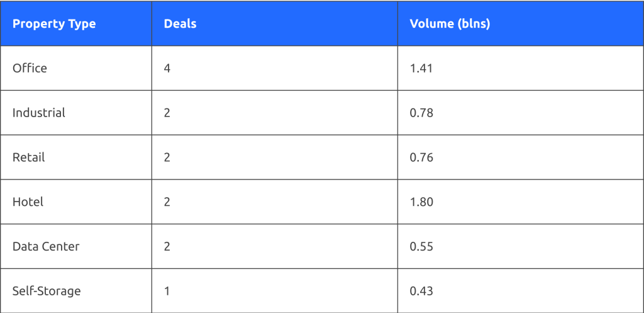Click the Industrial row deals count

167,113
